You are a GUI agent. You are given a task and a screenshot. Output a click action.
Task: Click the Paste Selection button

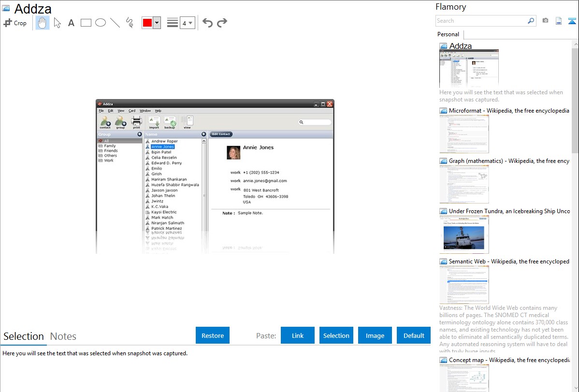click(x=336, y=335)
